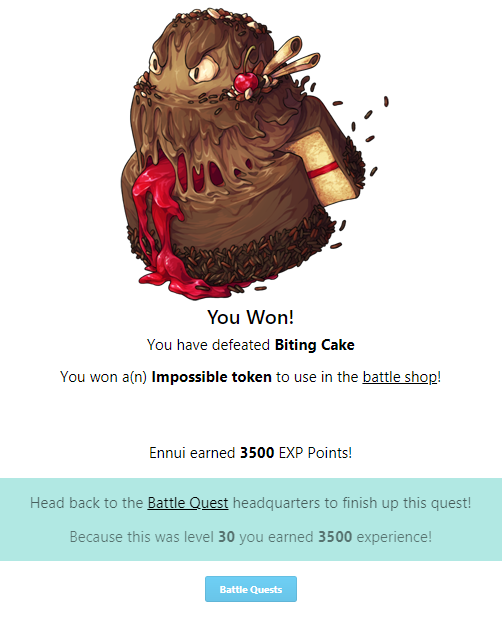Click the bold 3500 in EXP Points line
The image size is (502, 619).
257,452
